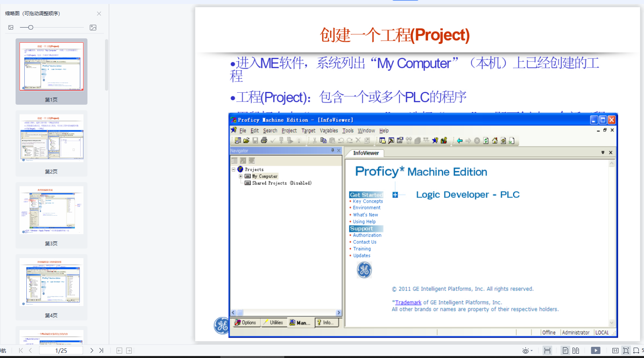The width and height of the screenshot is (644, 358).
Task: Open Tools menu in Proficy window
Action: pyautogui.click(x=348, y=131)
